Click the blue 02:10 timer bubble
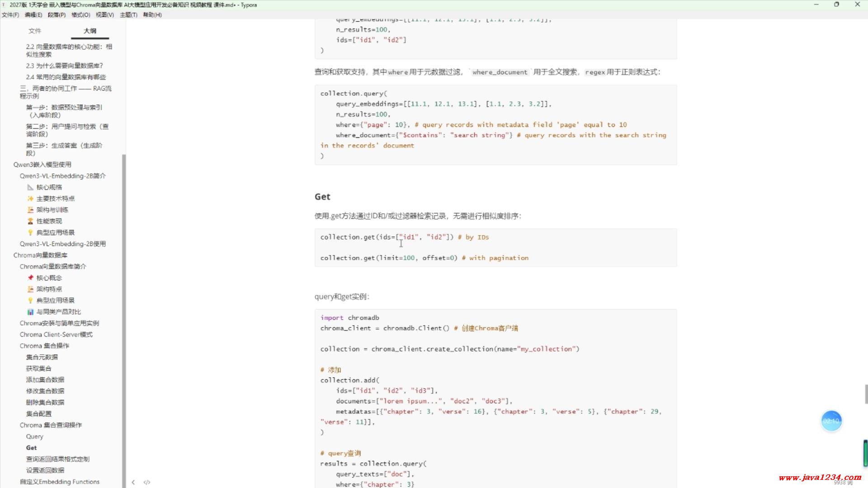This screenshot has width=868, height=488. click(831, 421)
